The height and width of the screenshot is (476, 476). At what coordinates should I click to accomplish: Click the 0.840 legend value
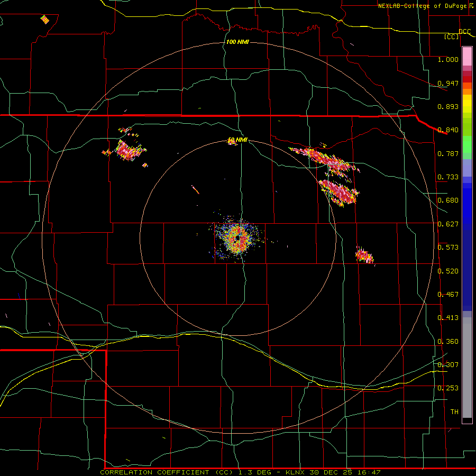448,130
